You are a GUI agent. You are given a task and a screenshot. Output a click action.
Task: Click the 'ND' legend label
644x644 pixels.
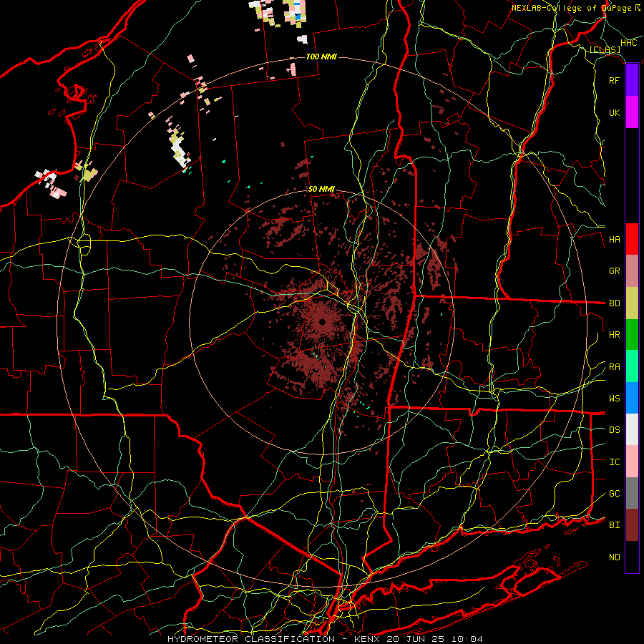(x=614, y=557)
